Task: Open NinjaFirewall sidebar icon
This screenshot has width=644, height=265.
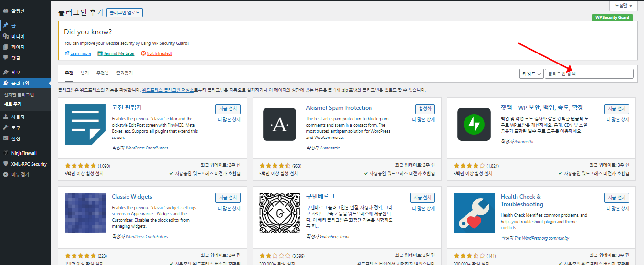Action: 6,153
